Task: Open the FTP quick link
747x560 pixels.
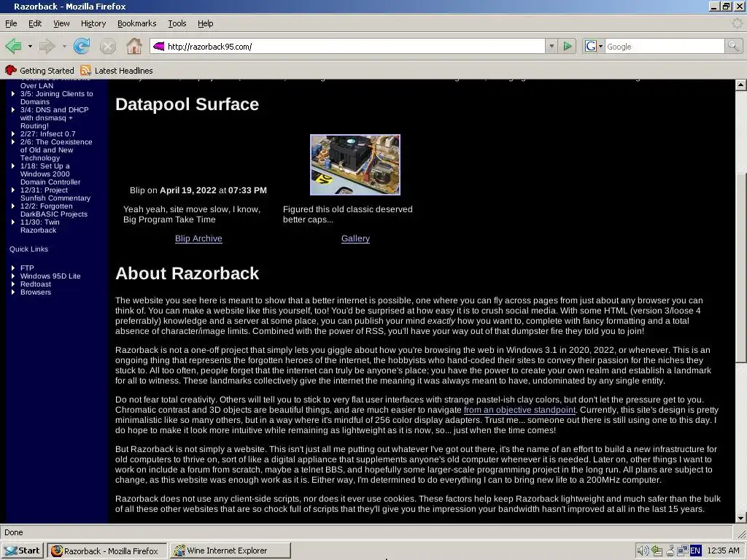Action: click(27, 268)
